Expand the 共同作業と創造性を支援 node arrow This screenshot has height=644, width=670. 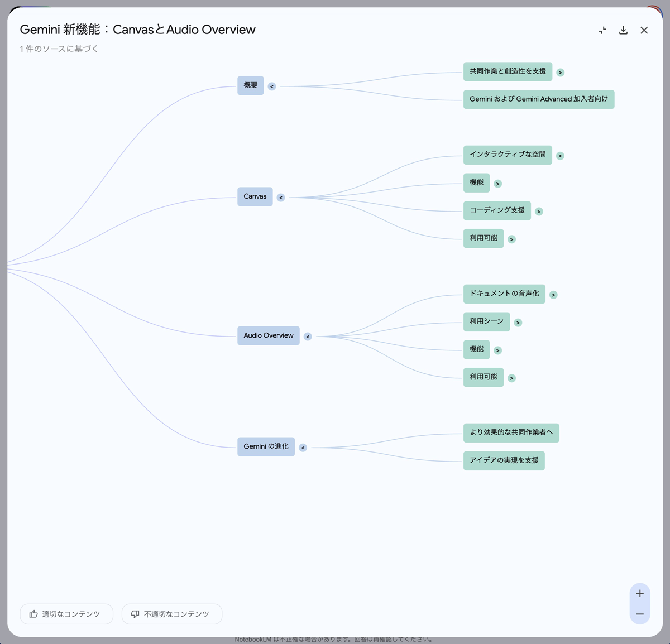pyautogui.click(x=561, y=73)
